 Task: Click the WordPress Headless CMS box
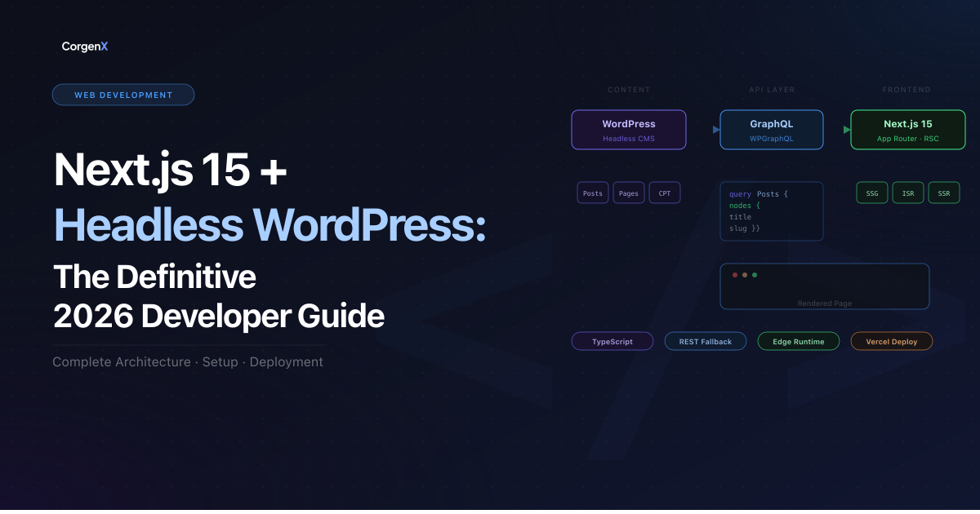(629, 130)
